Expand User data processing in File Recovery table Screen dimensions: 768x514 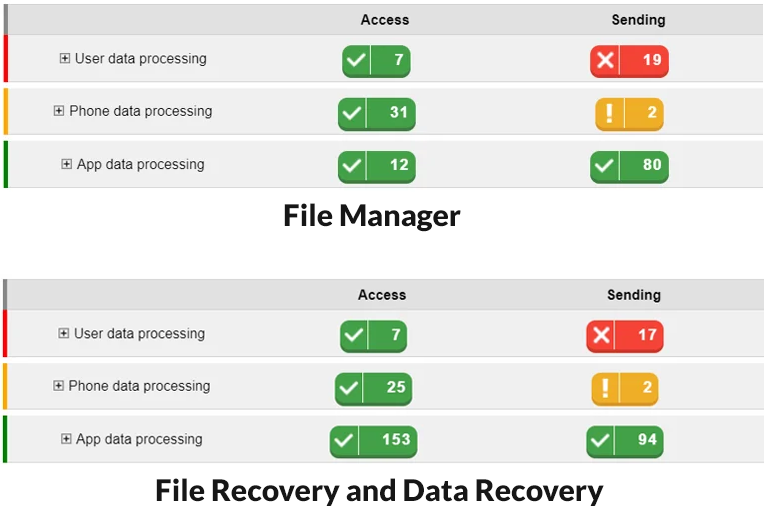tap(64, 333)
